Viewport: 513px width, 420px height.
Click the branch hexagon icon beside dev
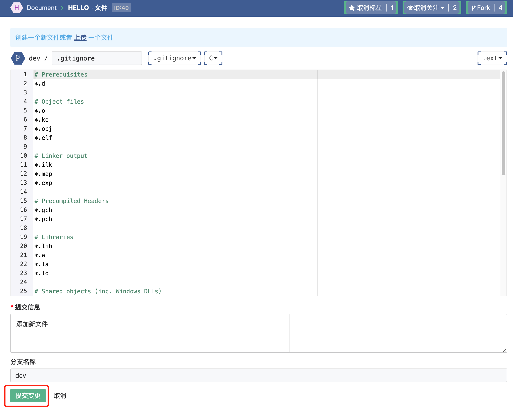pos(18,58)
